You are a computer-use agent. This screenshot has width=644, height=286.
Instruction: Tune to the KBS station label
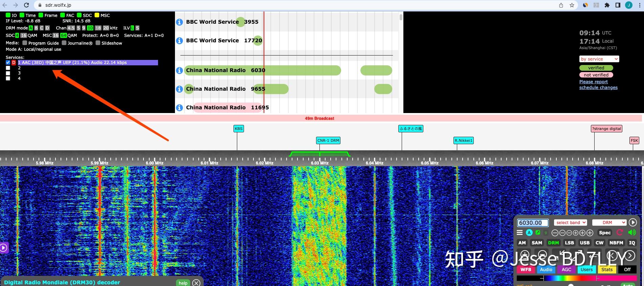(x=239, y=129)
